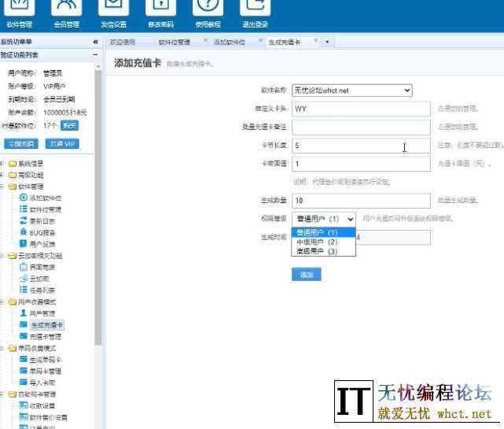The width and height of the screenshot is (504, 429).
Task: Open the 软件名称 dropdown
Action: (351, 91)
